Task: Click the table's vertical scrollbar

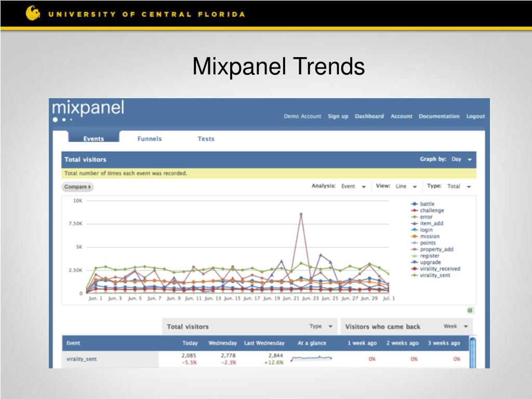Action: pos(472,352)
